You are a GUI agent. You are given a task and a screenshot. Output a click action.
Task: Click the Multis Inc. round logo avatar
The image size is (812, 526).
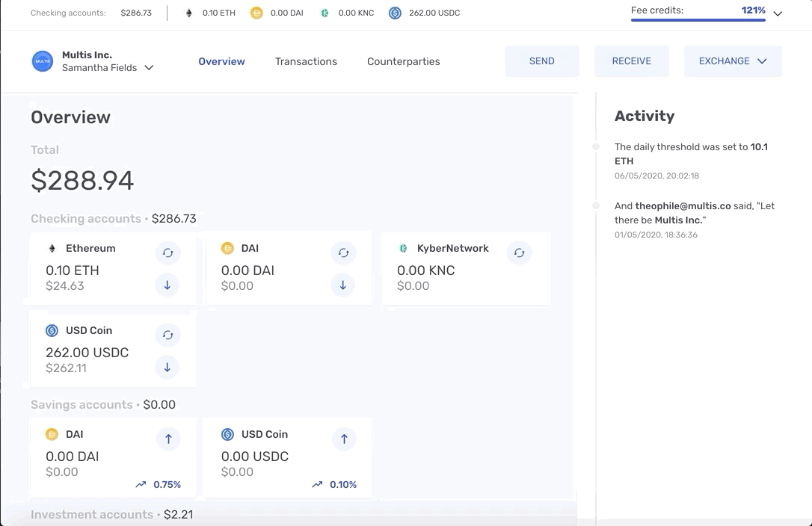pyautogui.click(x=43, y=61)
